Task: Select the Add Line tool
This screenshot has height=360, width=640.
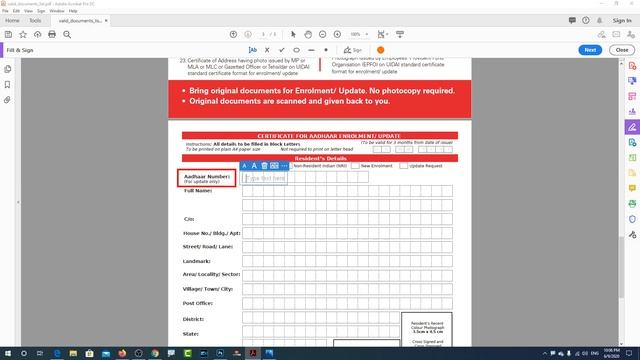Action: (x=311, y=50)
